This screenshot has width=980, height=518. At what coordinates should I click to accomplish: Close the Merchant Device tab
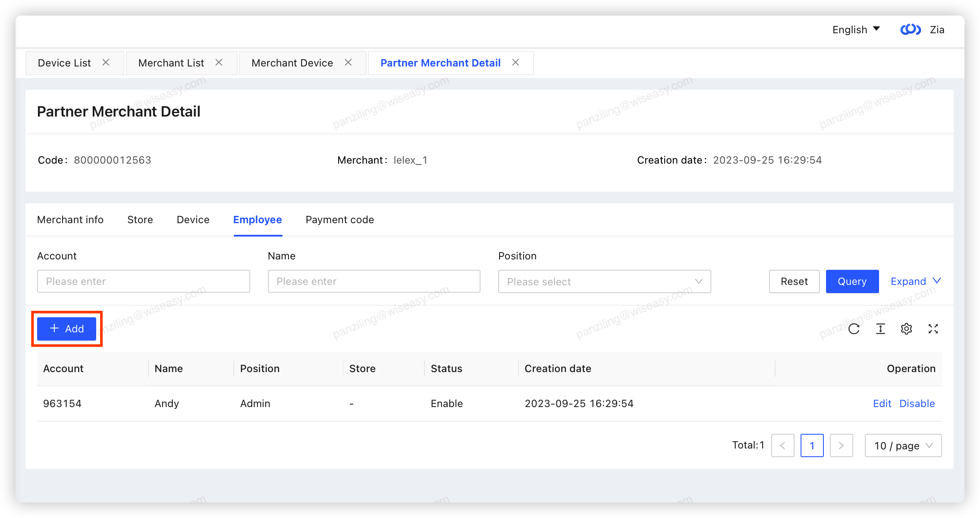(x=348, y=63)
